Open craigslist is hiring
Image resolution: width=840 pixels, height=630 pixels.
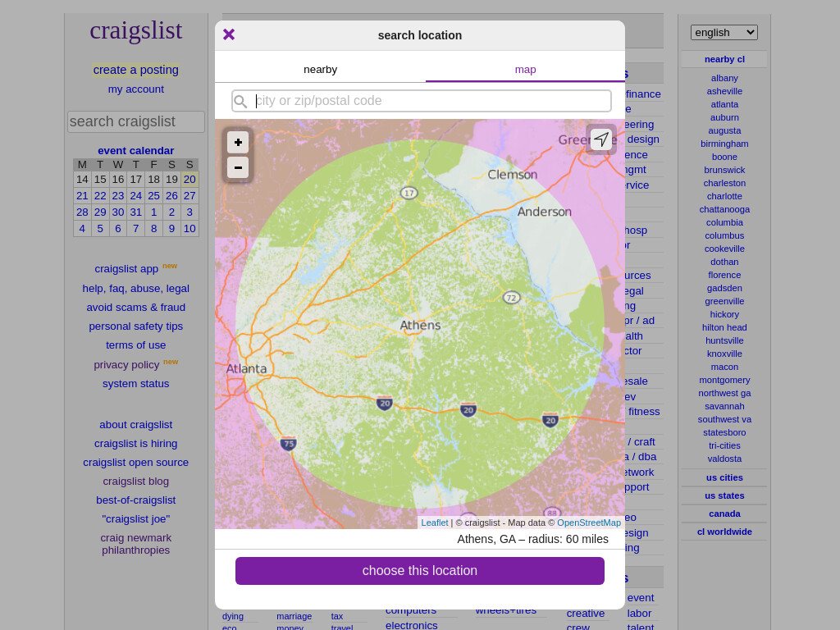(x=136, y=444)
